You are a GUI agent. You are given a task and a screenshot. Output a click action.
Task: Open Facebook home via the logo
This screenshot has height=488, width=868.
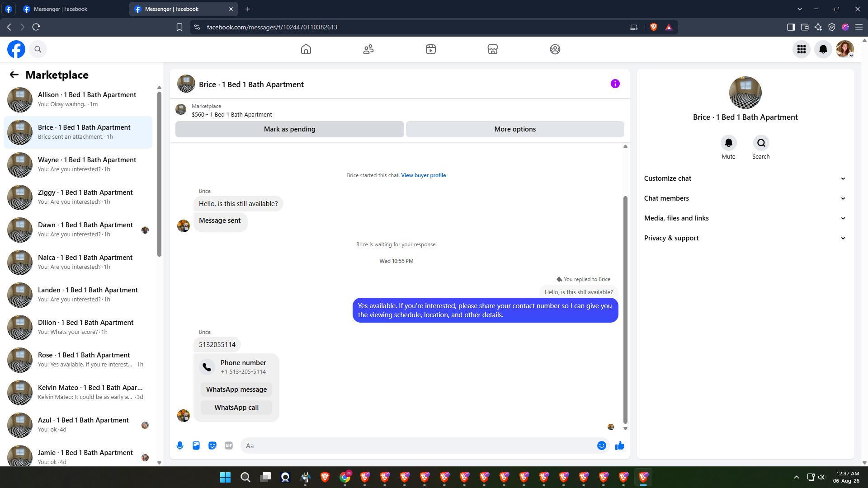click(16, 49)
